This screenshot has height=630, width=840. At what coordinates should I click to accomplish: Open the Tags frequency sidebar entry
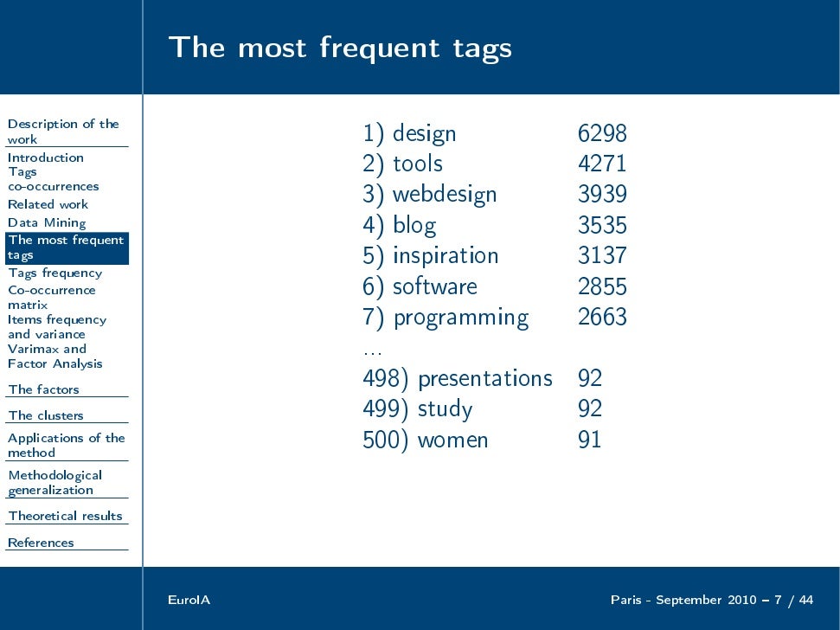click(55, 273)
